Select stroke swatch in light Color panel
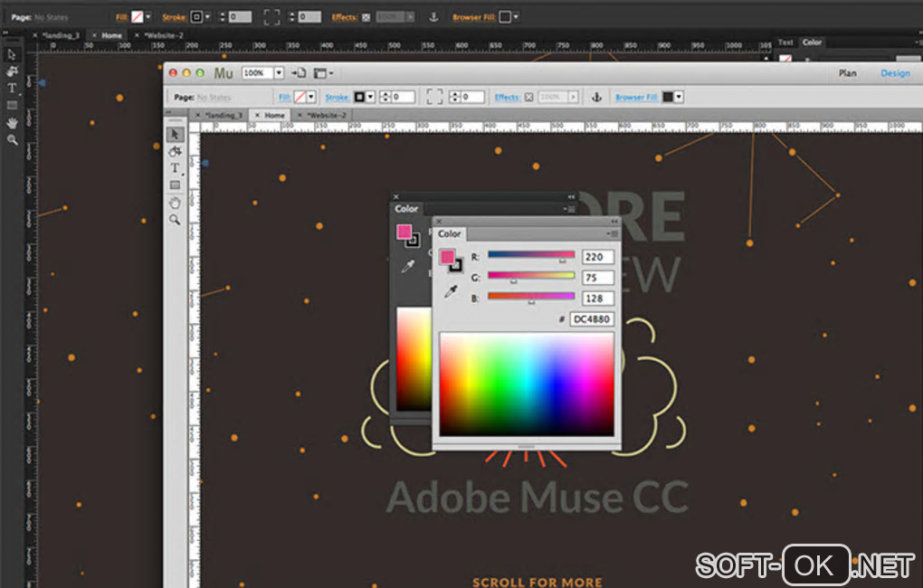 click(x=455, y=266)
